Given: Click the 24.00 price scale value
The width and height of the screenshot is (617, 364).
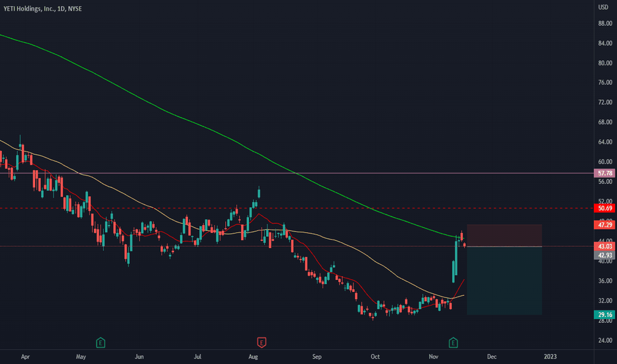Looking at the screenshot, I should 605,340.
